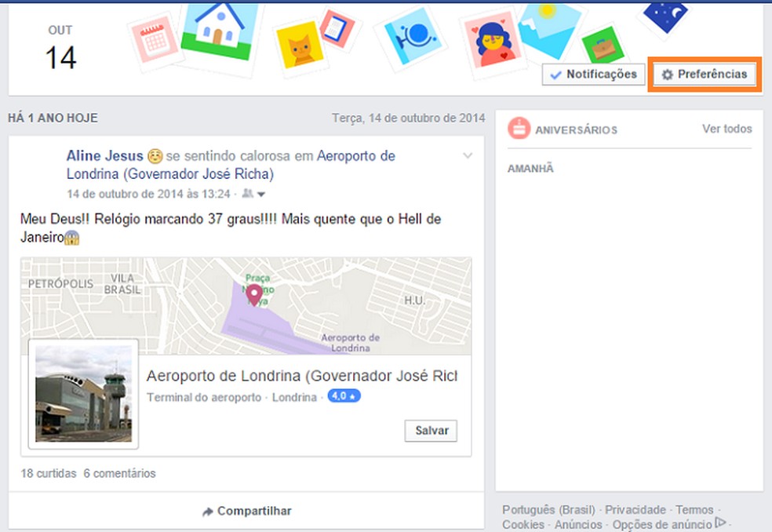Viewport: 772px width, 532px height.
Task: Open Aeroporto de Londrina location link in post header
Action: (231, 165)
